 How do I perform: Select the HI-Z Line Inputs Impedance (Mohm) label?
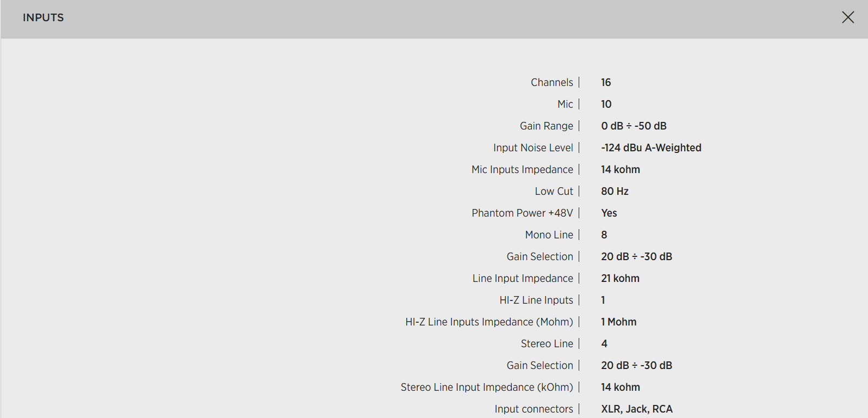(x=489, y=322)
